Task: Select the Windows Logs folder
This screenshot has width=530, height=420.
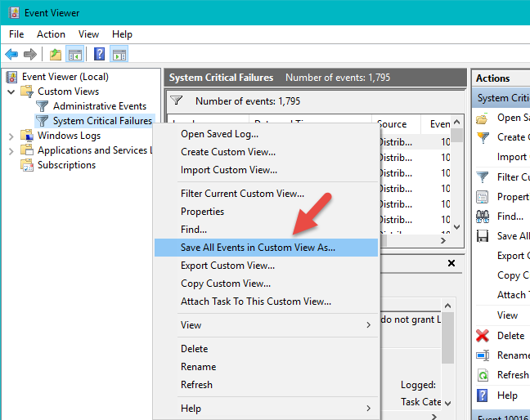Action: tap(69, 136)
